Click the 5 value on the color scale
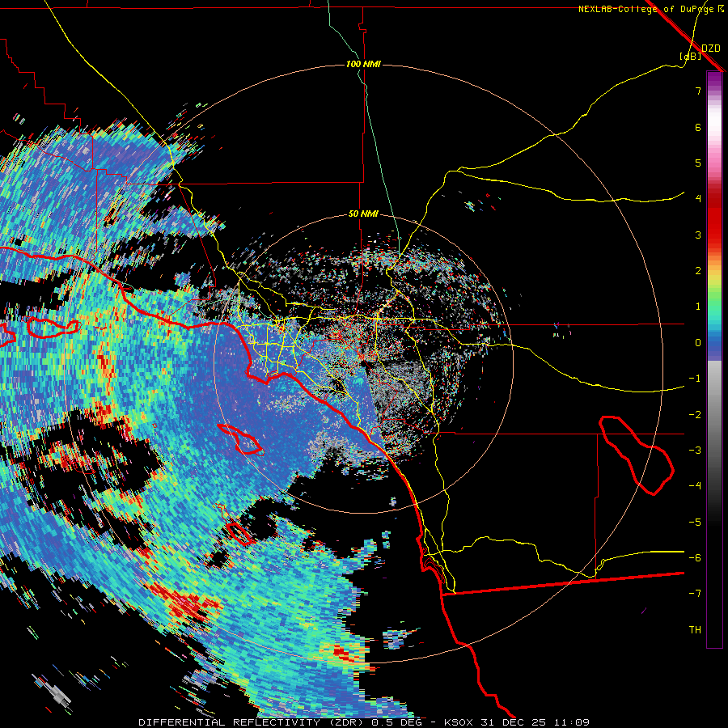The image size is (728, 728). point(698,163)
